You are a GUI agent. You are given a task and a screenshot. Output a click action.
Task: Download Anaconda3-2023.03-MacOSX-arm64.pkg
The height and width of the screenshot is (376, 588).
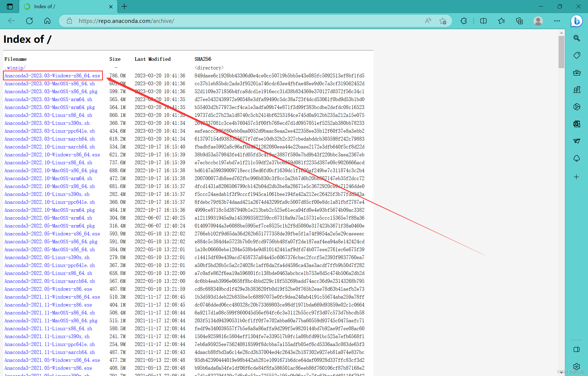coord(50,107)
